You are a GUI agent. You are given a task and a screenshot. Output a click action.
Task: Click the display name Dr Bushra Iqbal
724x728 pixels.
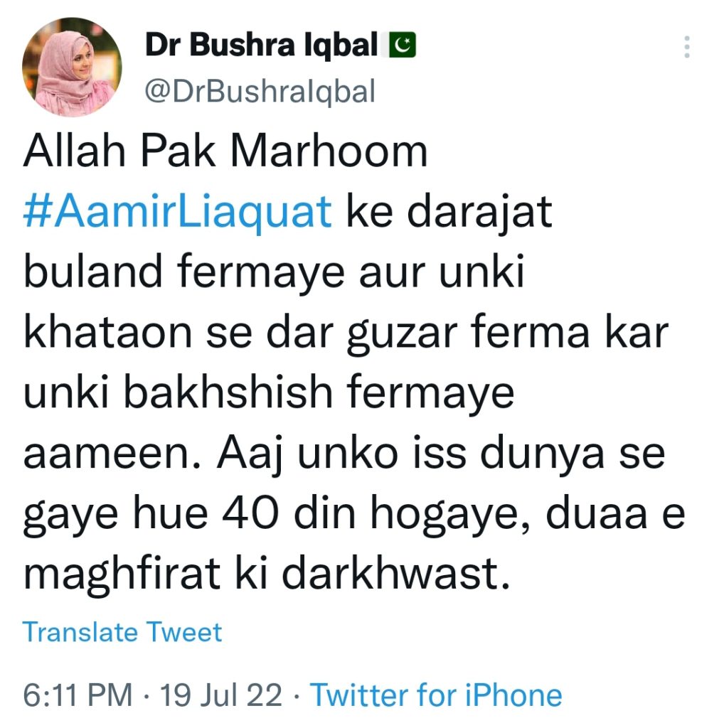(262, 45)
